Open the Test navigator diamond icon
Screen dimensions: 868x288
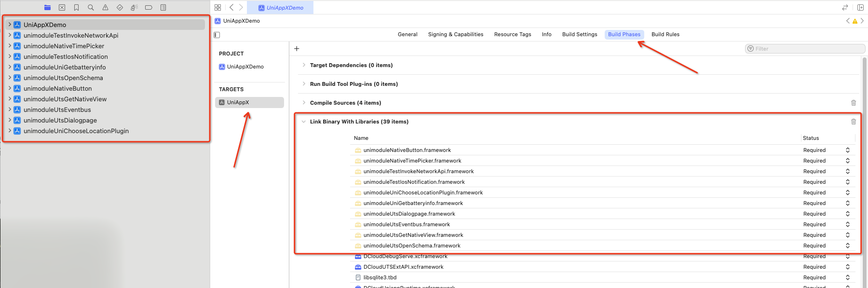120,7
